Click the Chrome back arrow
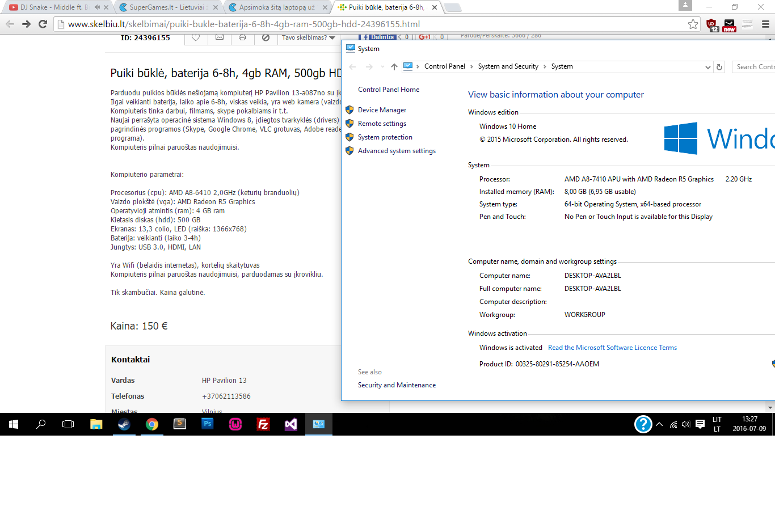 [x=10, y=24]
